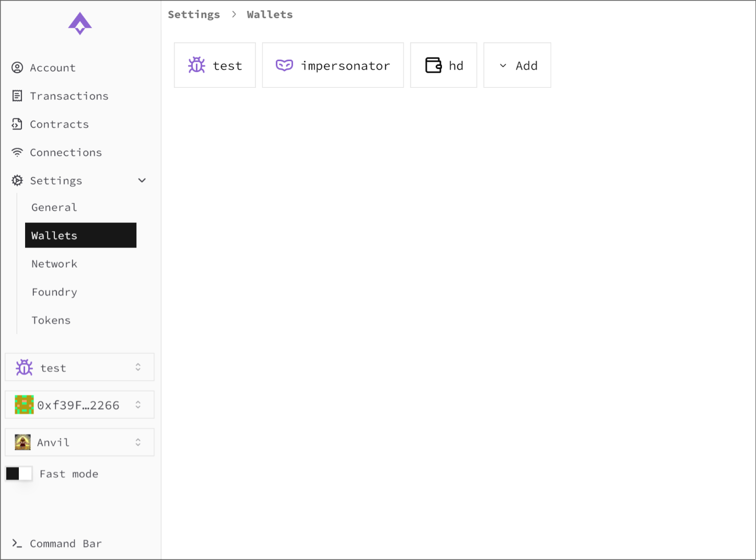
Task: Open the Foundry settings page
Action: click(54, 292)
